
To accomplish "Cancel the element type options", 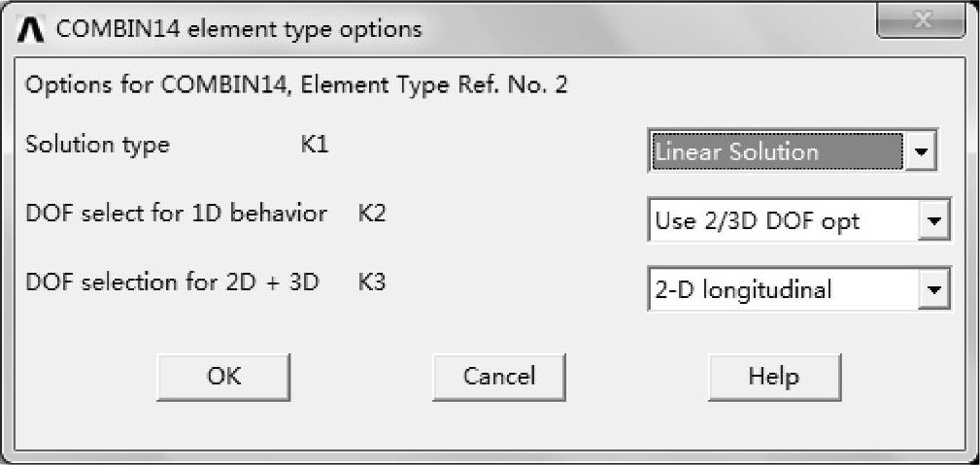I will [x=498, y=377].
